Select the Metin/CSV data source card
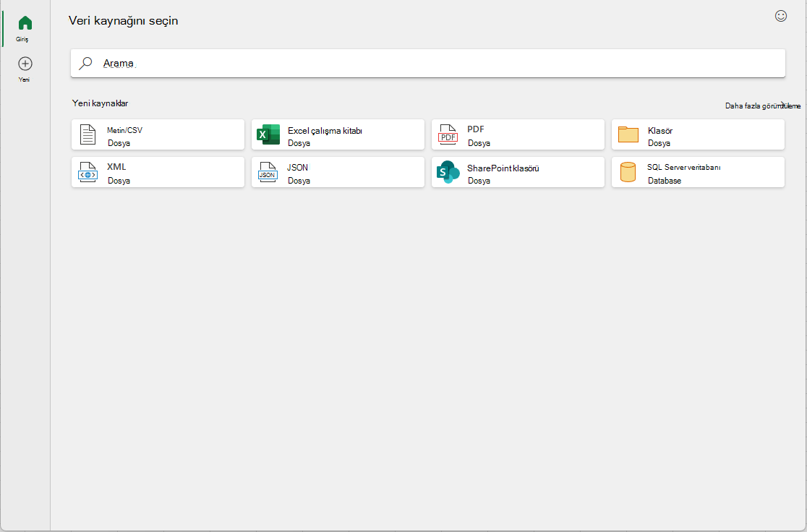807x532 pixels. tap(158, 134)
